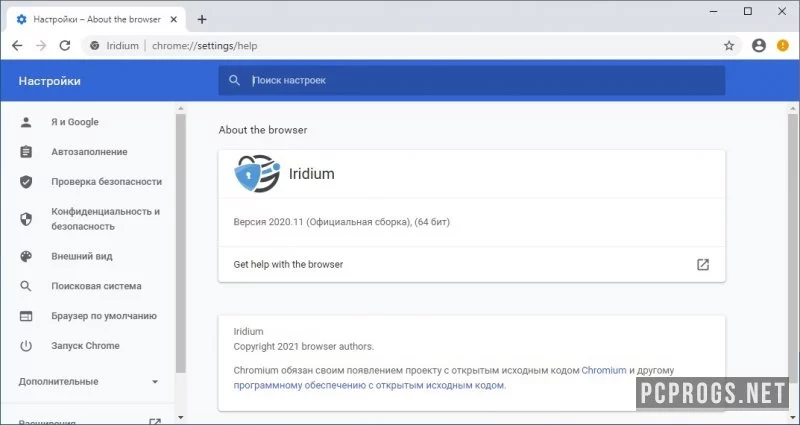Click the Версия 2020.11 version text
The height and width of the screenshot is (425, 800).
pyautogui.click(x=341, y=222)
